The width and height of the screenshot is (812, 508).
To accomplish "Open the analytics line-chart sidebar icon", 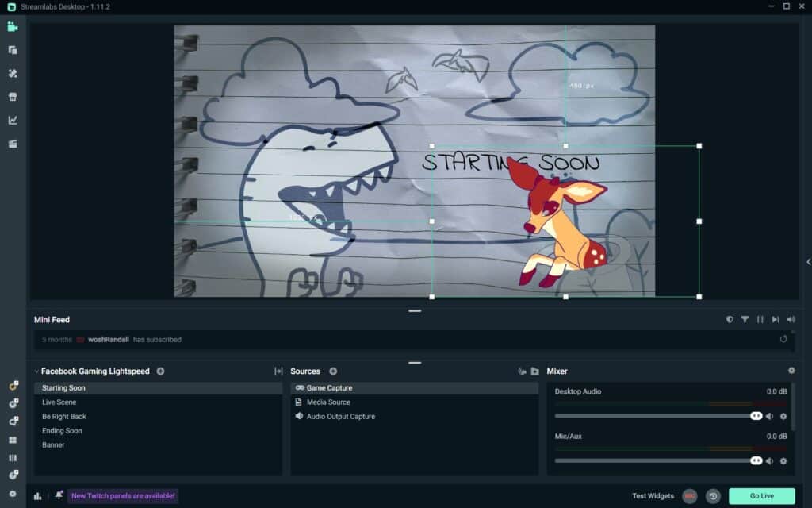I will pyautogui.click(x=13, y=121).
